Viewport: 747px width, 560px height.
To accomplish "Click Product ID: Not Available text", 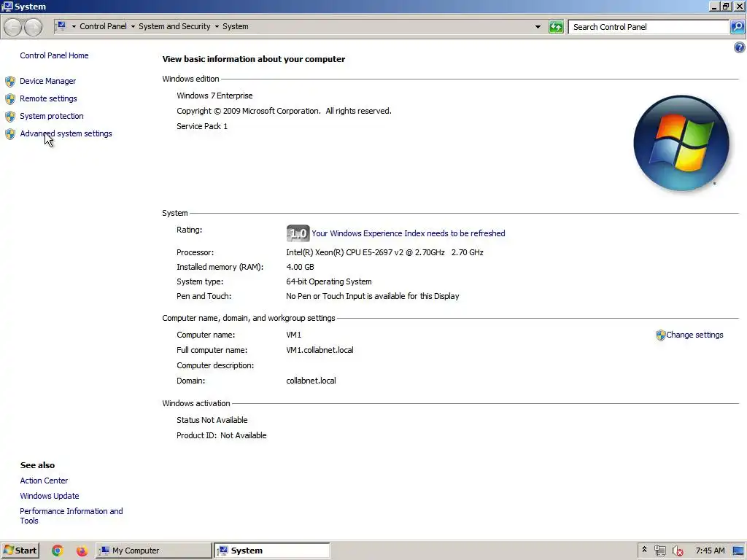I will point(221,435).
